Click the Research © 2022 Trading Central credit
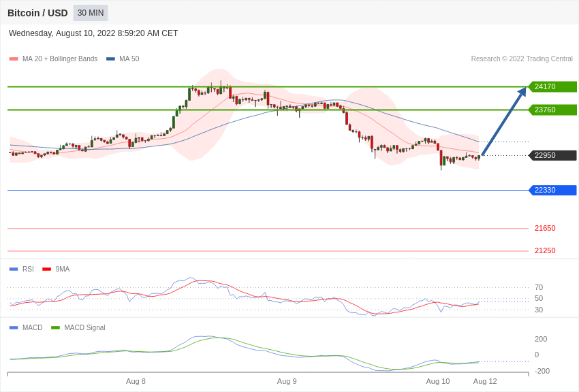 (x=522, y=59)
